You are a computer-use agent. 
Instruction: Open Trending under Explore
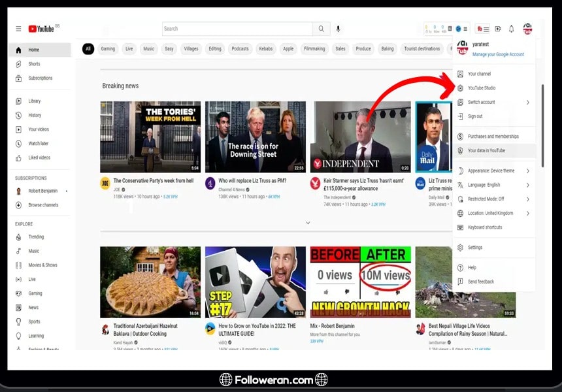coord(36,237)
